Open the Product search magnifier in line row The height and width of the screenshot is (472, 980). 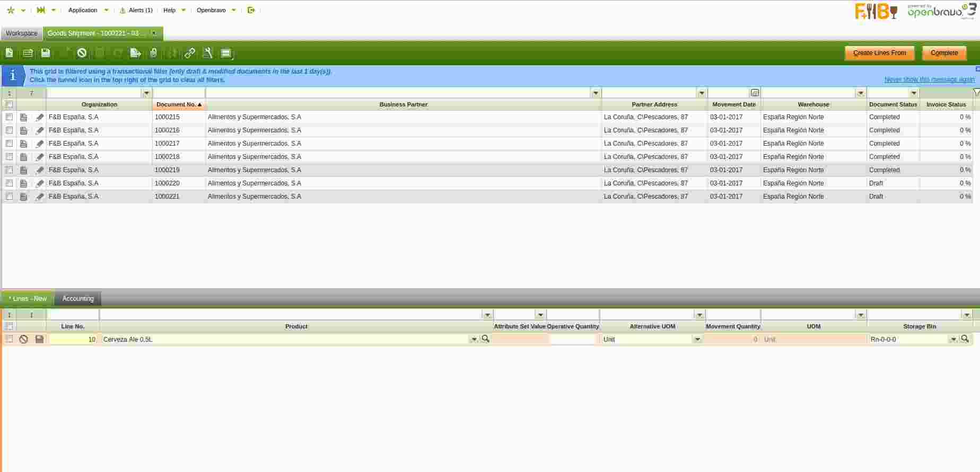[x=485, y=339]
